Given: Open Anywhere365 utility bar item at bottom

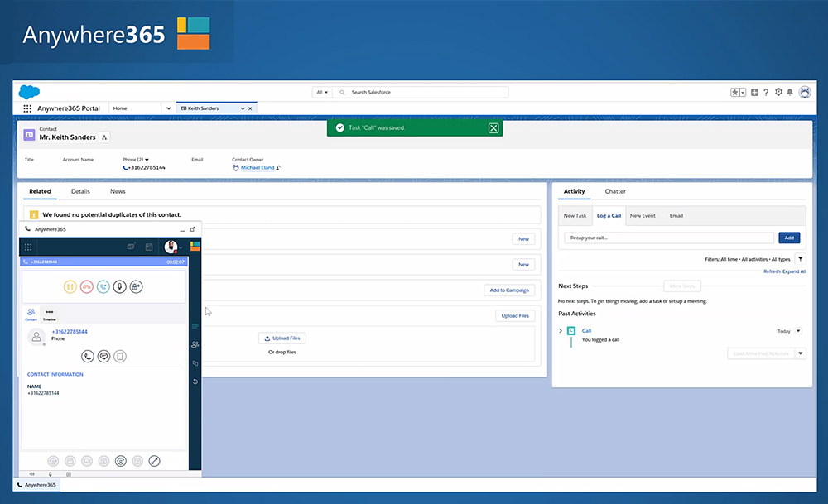Looking at the screenshot, I should pyautogui.click(x=36, y=484).
